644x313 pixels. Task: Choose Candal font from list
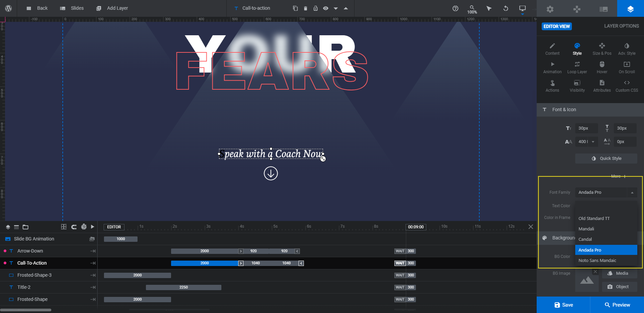[606, 239]
